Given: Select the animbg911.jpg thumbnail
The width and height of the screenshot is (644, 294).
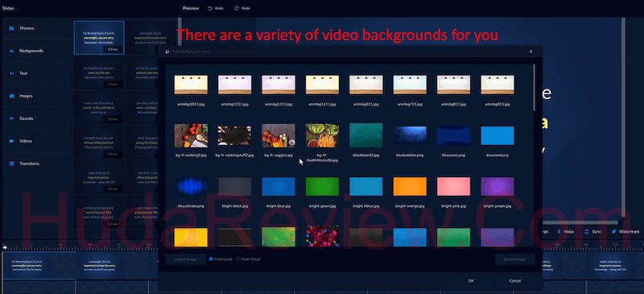Looking at the screenshot, I should (x=497, y=85).
